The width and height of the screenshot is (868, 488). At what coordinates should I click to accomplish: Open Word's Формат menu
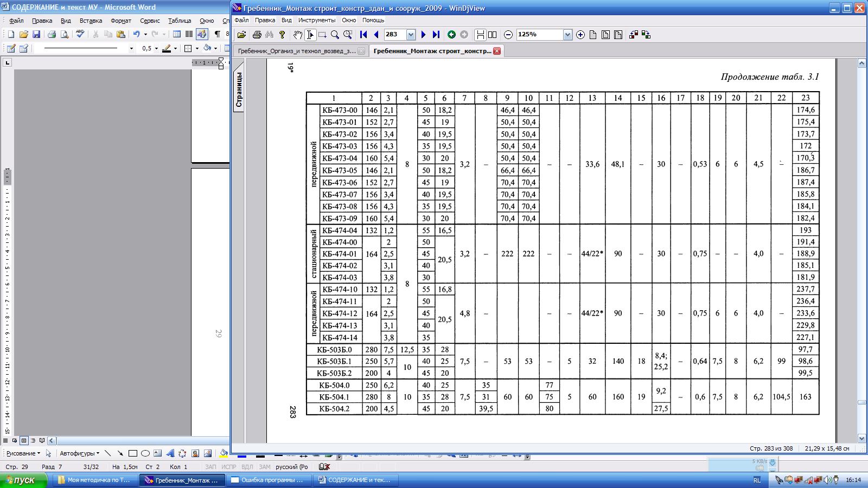(x=121, y=21)
